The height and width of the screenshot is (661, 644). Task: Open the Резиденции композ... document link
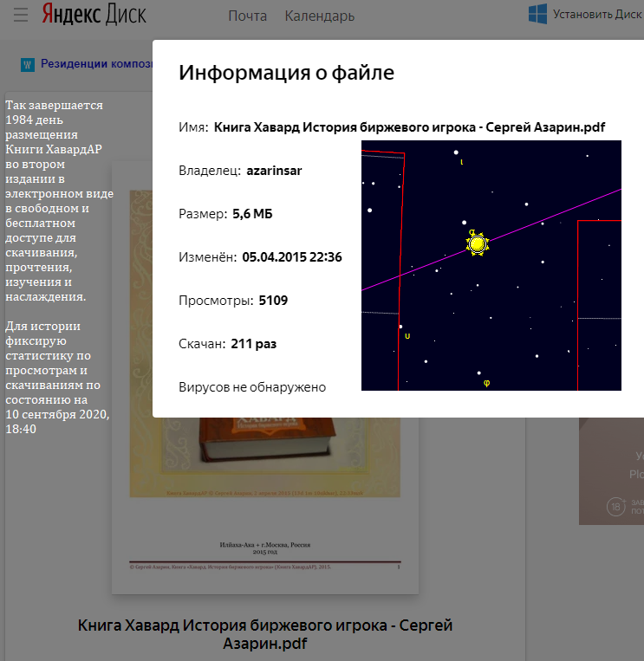(96, 63)
